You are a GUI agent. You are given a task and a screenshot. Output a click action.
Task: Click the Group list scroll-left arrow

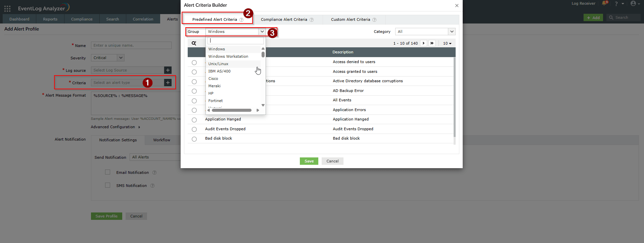tap(209, 110)
